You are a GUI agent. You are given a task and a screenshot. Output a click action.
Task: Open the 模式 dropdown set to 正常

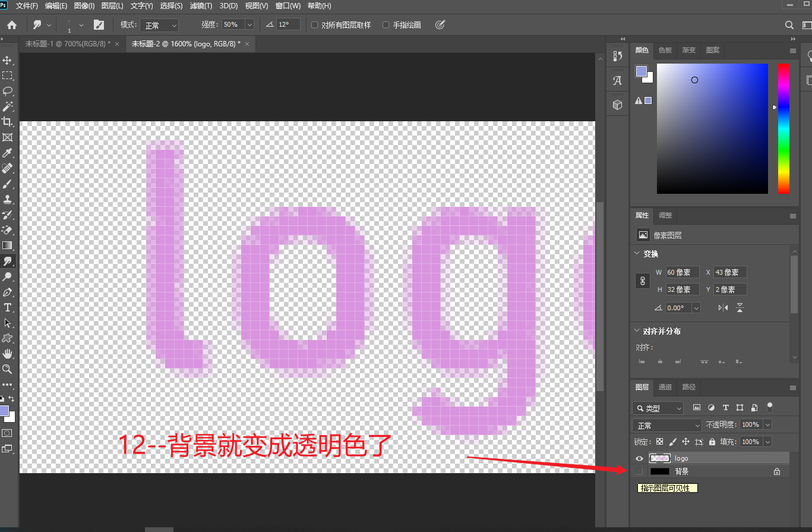159,25
